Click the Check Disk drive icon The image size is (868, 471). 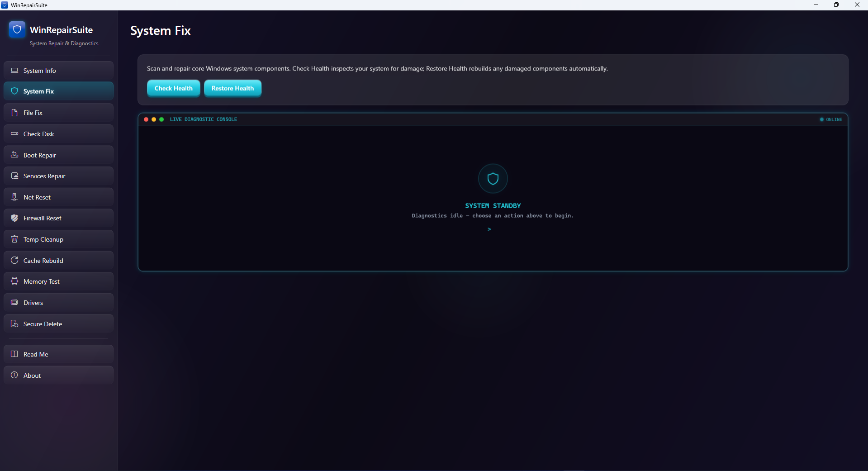click(x=14, y=134)
